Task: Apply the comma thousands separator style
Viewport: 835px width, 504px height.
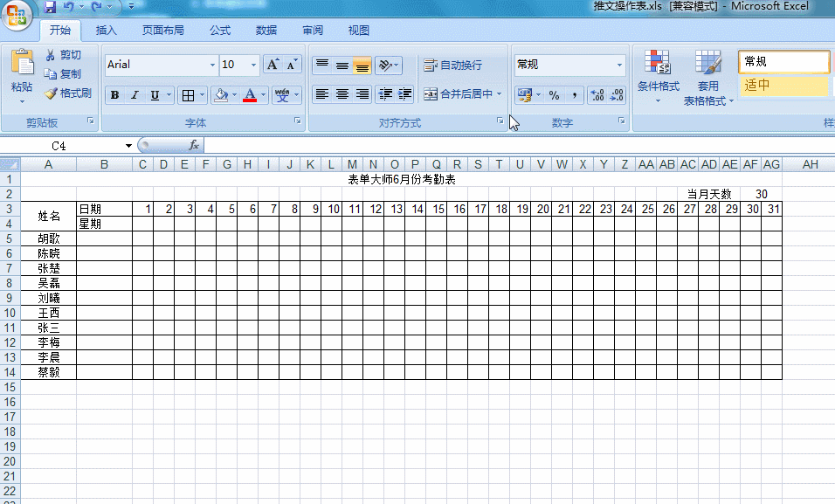Action: point(574,95)
